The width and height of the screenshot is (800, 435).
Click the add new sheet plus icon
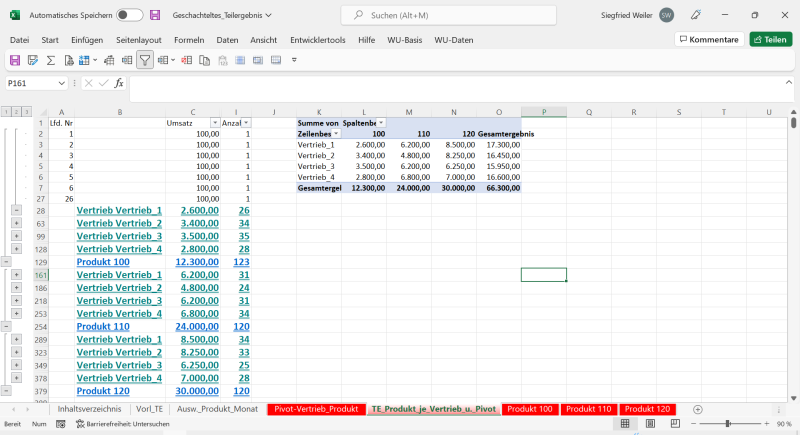pos(697,409)
